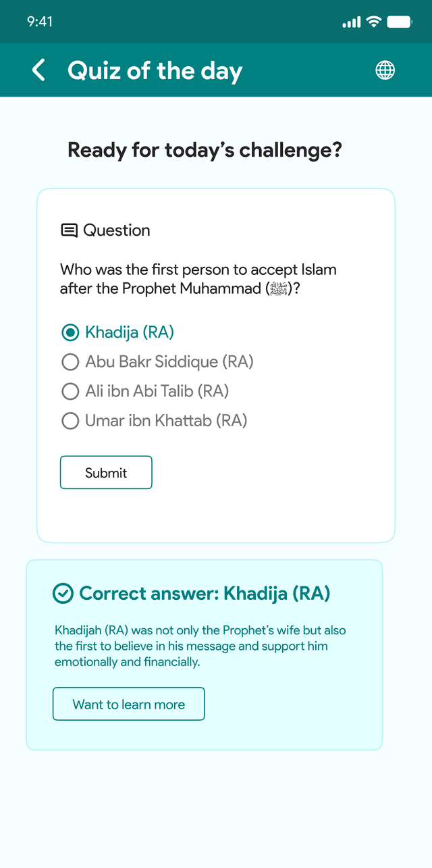
Task: Click the Quiz of the day title
Action: tap(155, 70)
